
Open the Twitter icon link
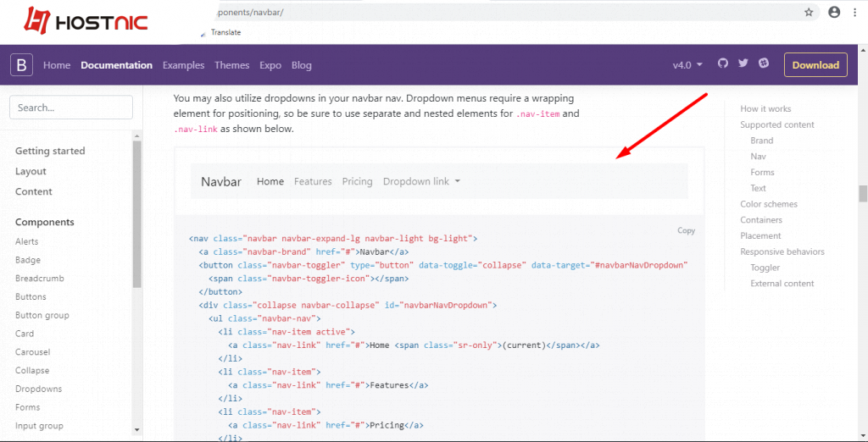[x=743, y=64]
